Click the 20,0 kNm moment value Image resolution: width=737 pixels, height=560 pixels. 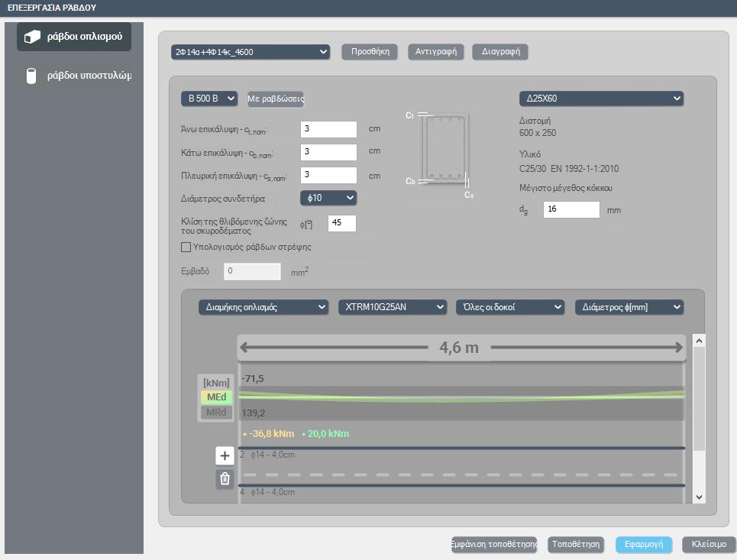[x=328, y=433]
